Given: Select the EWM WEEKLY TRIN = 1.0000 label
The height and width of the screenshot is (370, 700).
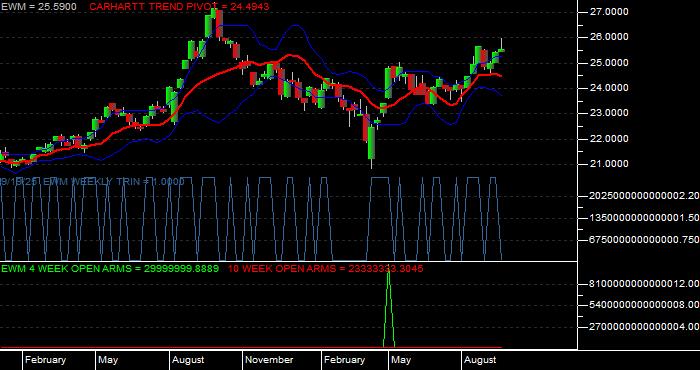Looking at the screenshot, I should coord(113,182).
